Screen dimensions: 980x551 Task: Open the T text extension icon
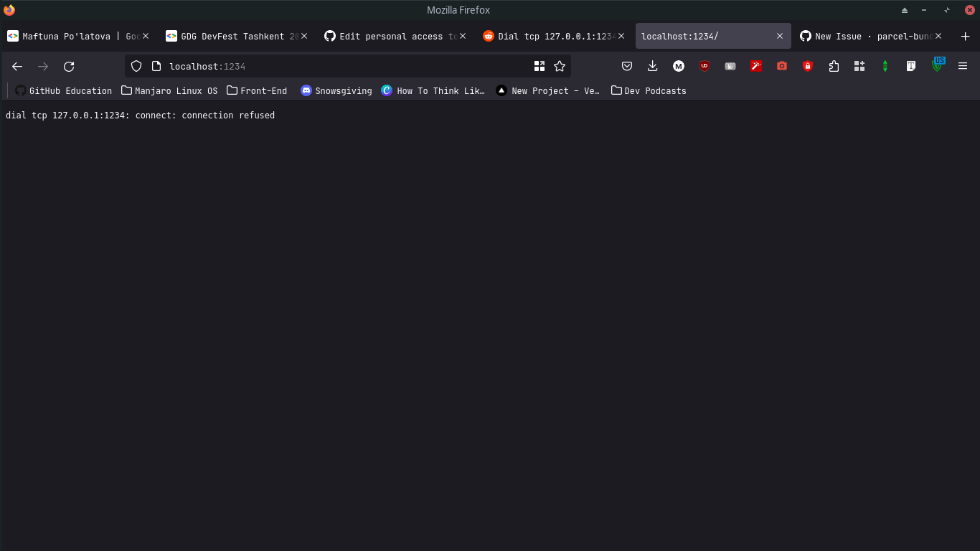point(911,66)
